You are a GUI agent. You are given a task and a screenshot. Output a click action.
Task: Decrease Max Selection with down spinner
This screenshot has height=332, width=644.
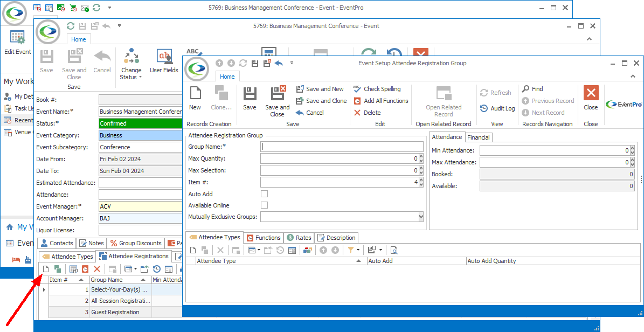pos(421,172)
